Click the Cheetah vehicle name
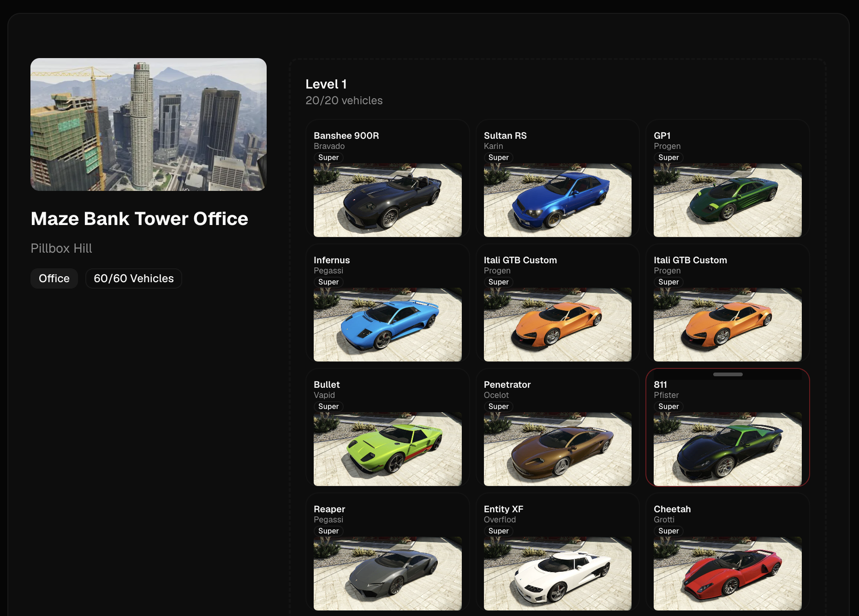 [672, 509]
